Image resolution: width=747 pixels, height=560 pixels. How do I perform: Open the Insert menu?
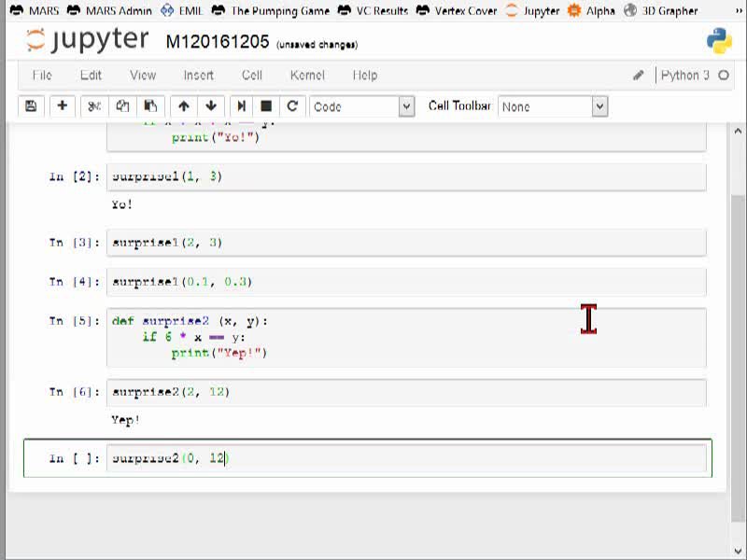coord(199,76)
